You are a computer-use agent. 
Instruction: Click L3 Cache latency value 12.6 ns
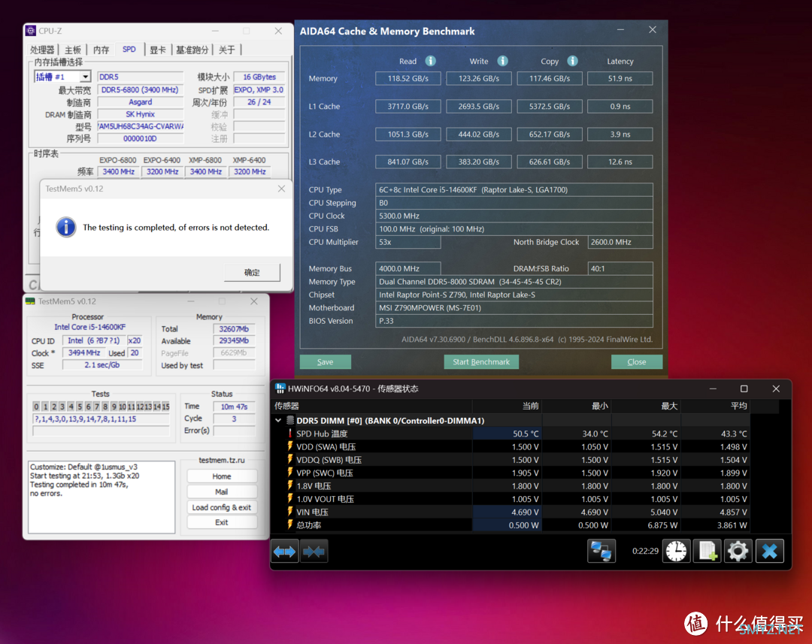[x=620, y=162]
